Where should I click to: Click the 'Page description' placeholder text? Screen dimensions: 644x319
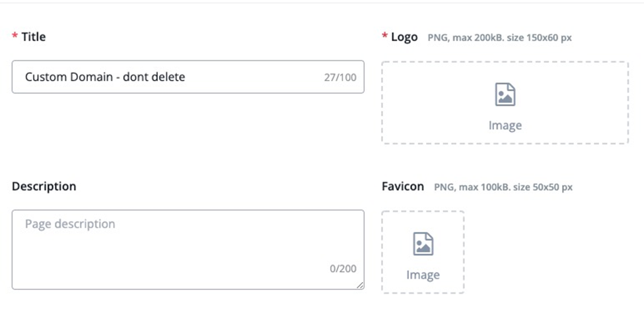(70, 224)
